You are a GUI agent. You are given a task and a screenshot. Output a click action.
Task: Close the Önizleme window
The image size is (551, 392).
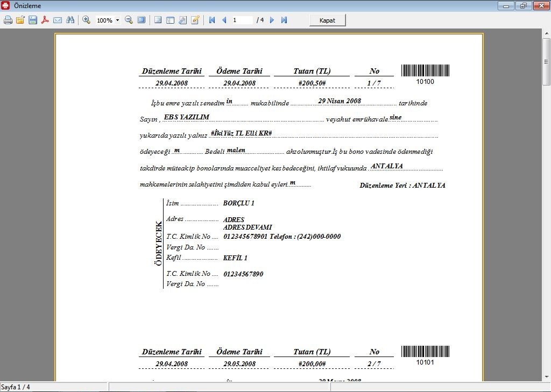click(x=541, y=5)
